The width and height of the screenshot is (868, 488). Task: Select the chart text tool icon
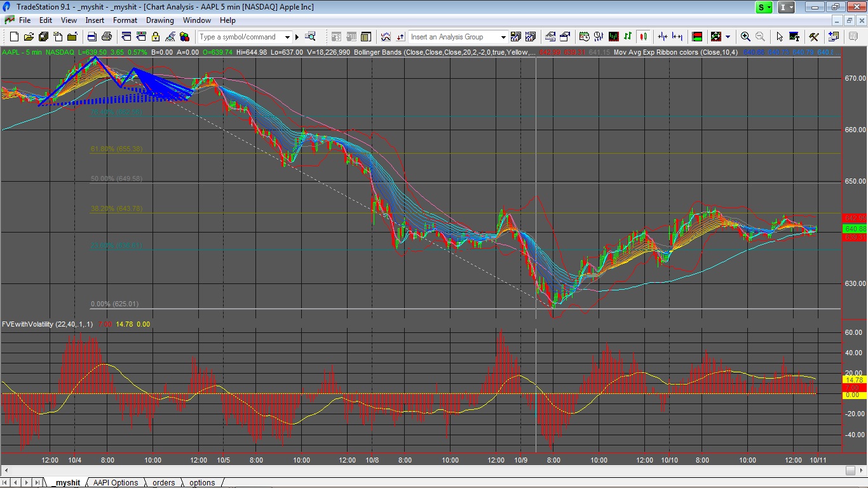pos(795,37)
